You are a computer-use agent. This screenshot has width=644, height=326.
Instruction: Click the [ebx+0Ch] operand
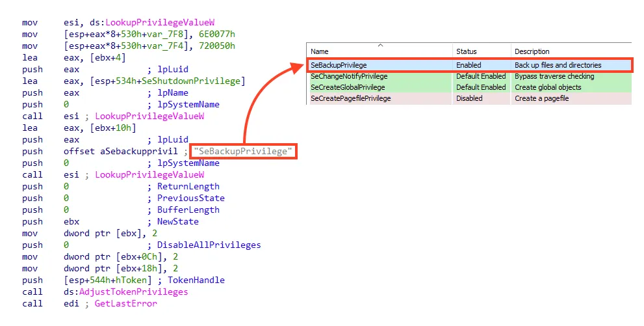pyautogui.click(x=139, y=257)
